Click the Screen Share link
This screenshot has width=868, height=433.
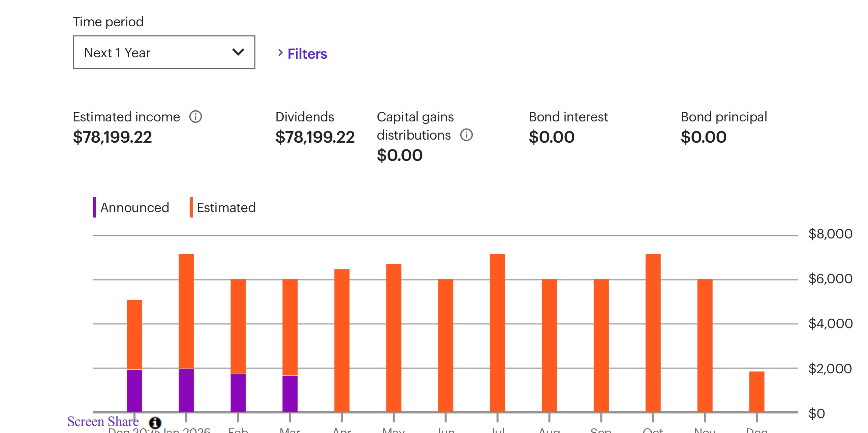[103, 422]
